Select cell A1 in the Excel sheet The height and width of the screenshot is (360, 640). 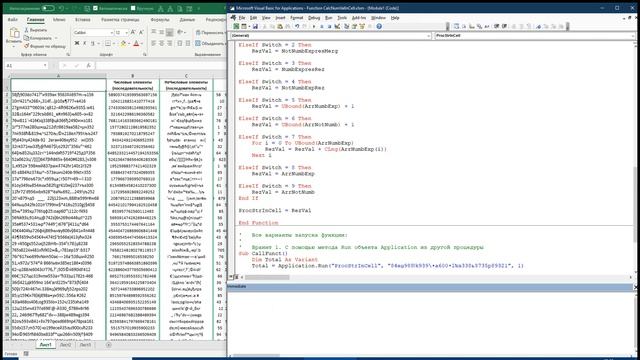[x=58, y=85]
